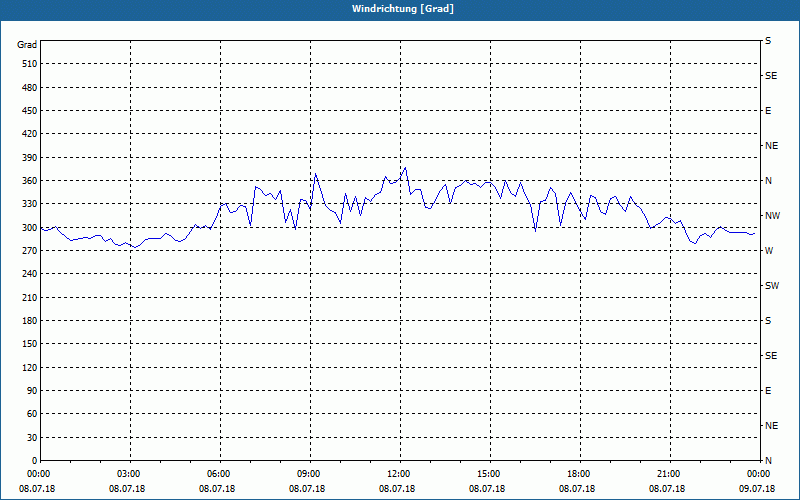The height and width of the screenshot is (500, 800).
Task: Select the y-axis value "90"
Action: [32, 391]
